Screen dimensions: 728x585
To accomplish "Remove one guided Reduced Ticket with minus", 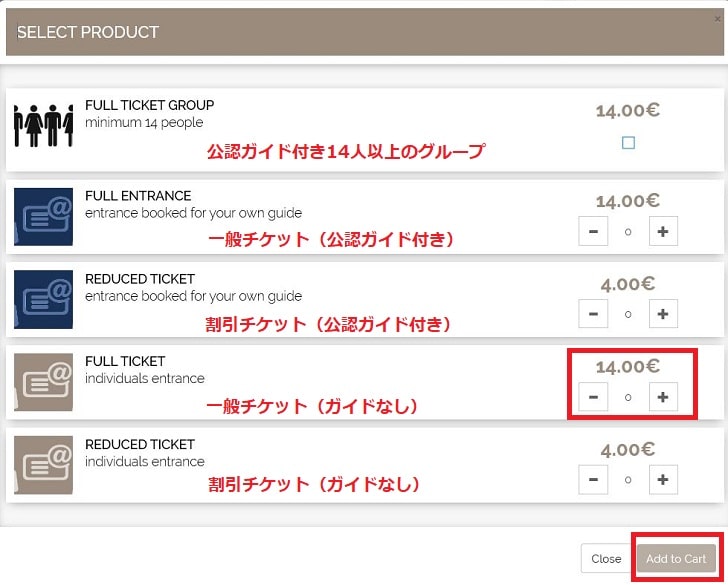I will click(593, 314).
